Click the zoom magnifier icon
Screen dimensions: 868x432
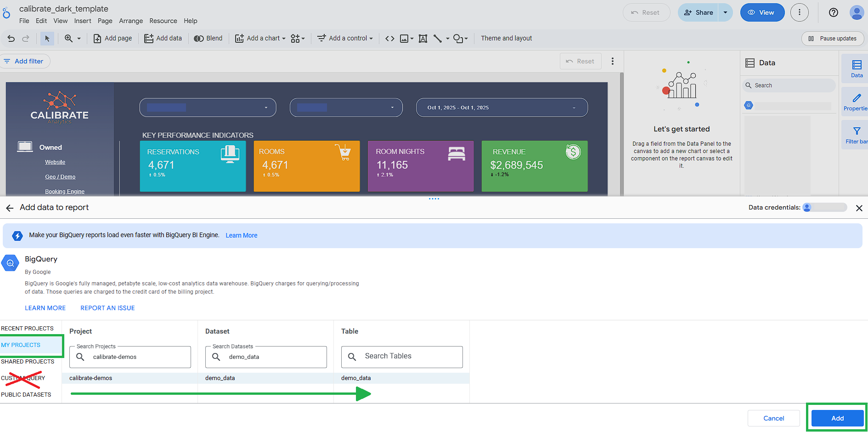[68, 39]
